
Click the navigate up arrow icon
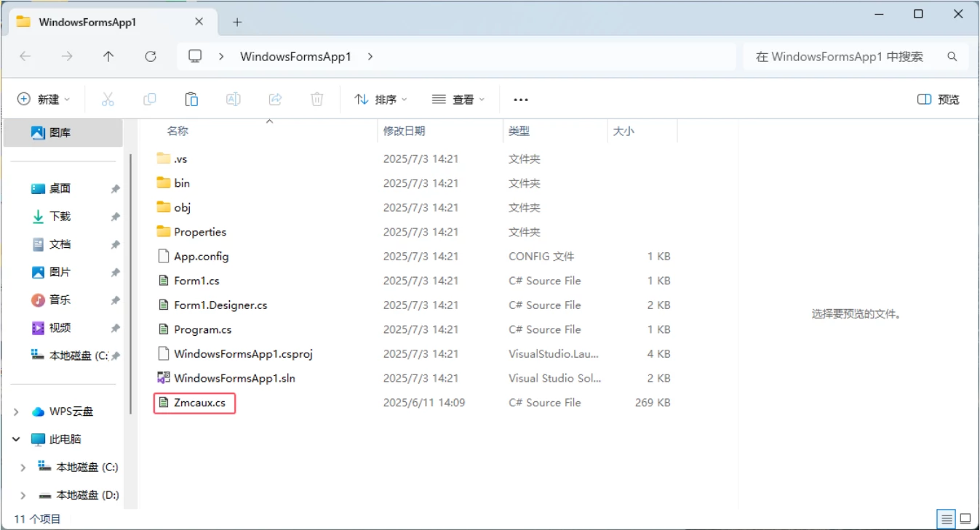click(x=108, y=56)
